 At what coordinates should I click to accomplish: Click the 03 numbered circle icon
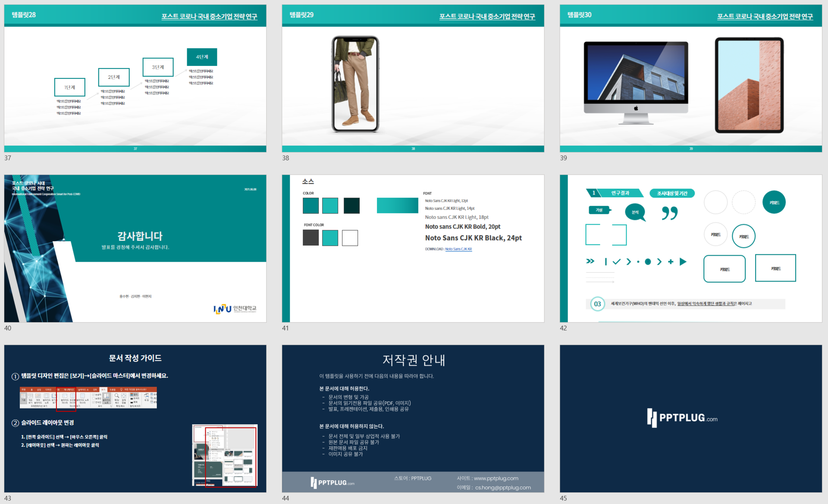pyautogui.click(x=597, y=304)
